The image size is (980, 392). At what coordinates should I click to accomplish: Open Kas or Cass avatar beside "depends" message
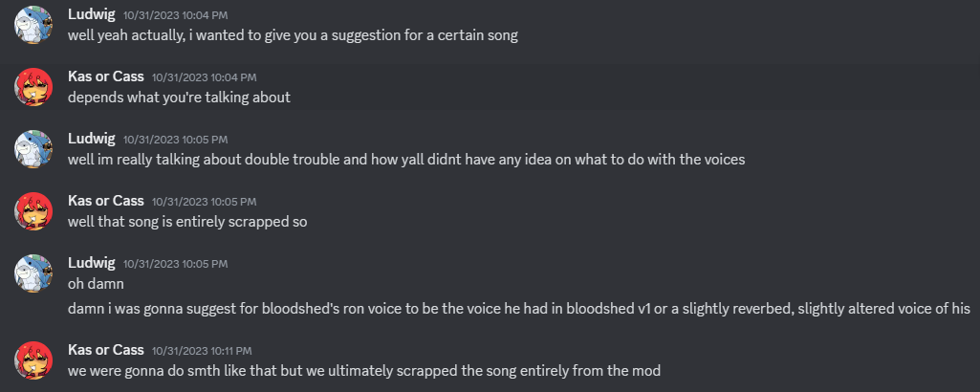click(33, 88)
